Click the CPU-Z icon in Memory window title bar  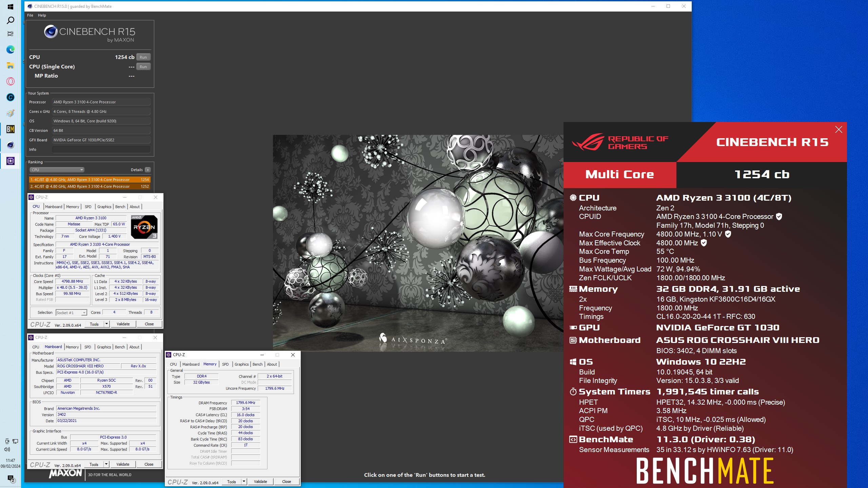(x=169, y=355)
